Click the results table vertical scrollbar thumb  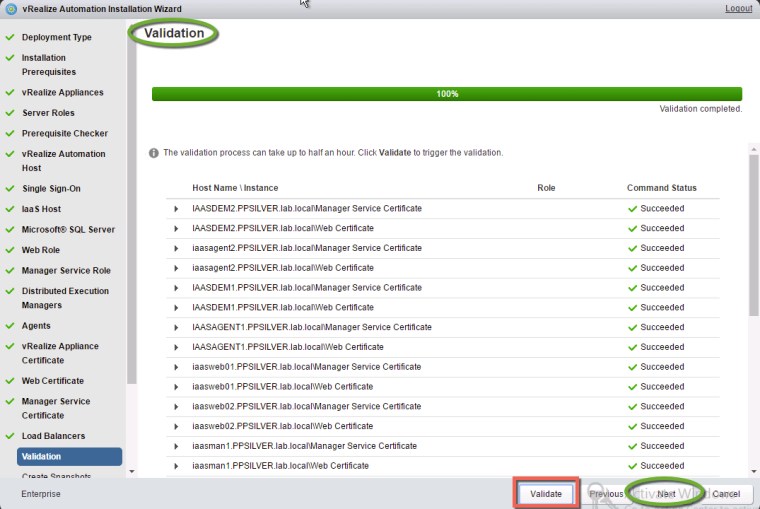(753, 235)
